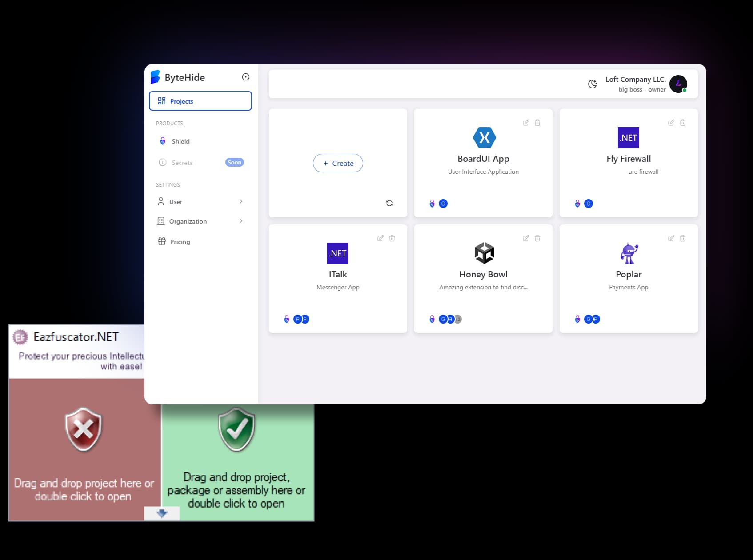Click 'Amazing extension to find disc...' text

(483, 287)
